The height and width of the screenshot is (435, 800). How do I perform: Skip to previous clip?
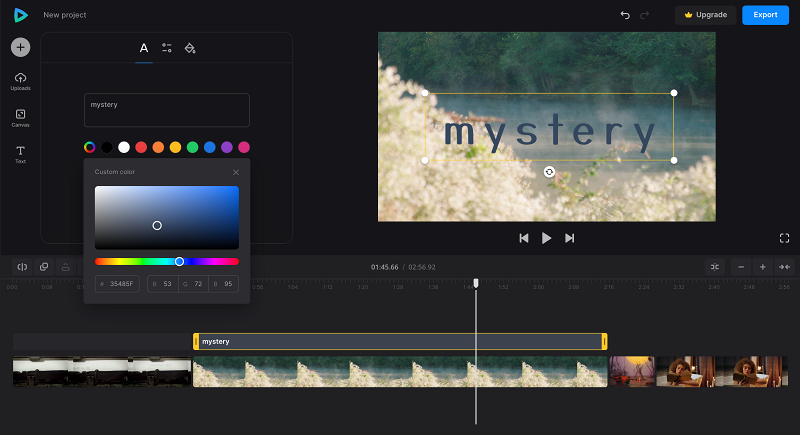pyautogui.click(x=524, y=238)
